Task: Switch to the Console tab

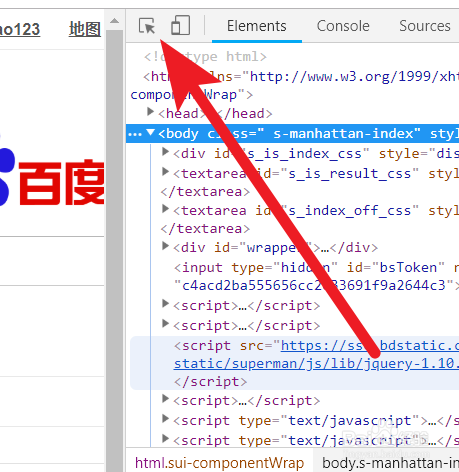Action: tap(343, 26)
